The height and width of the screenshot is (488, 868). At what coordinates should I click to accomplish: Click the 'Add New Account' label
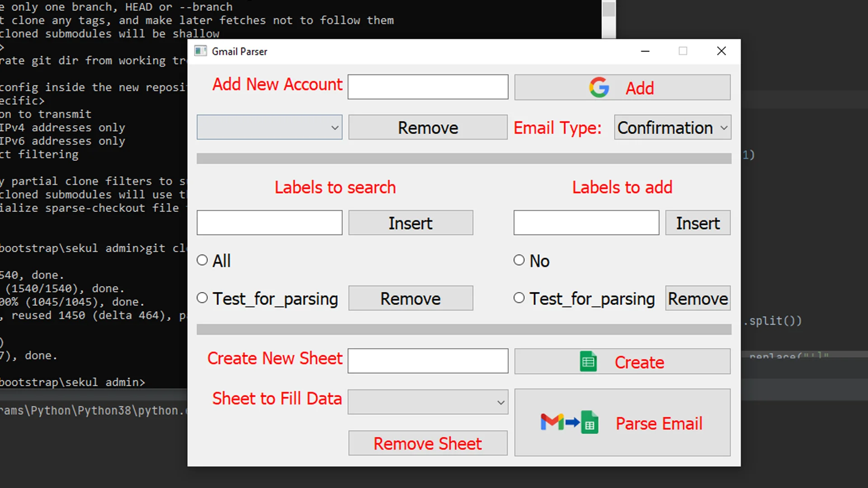coord(278,84)
